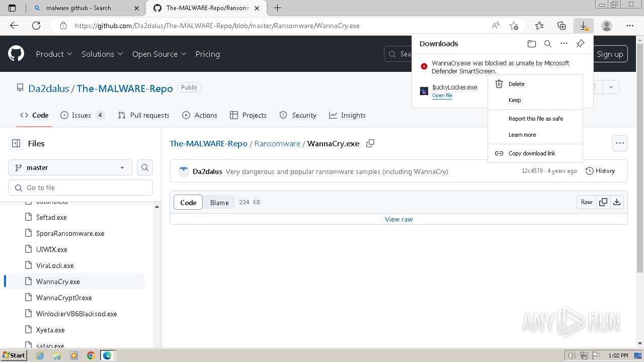The image size is (644, 362).
Task: Click the View raw link
Action: click(x=398, y=219)
